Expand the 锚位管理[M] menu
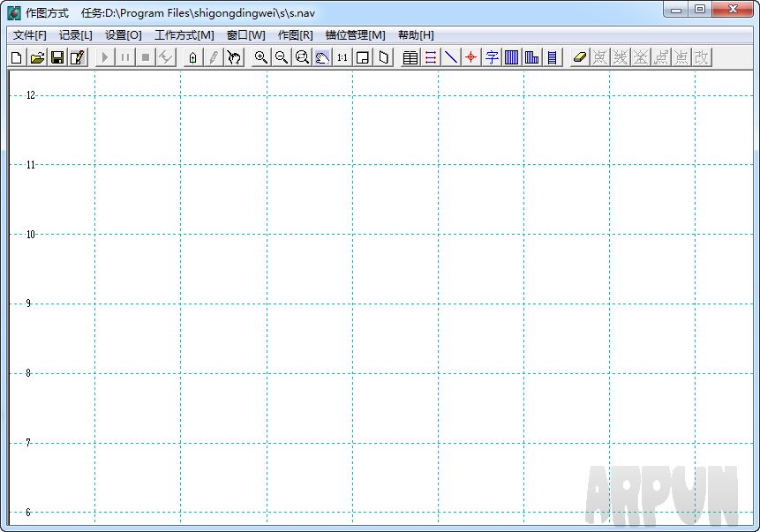 (x=355, y=35)
